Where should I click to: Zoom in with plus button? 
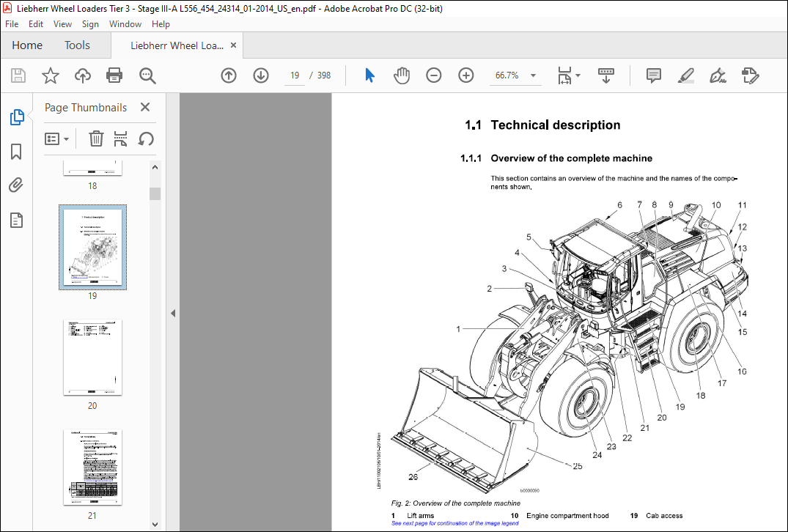coord(466,76)
